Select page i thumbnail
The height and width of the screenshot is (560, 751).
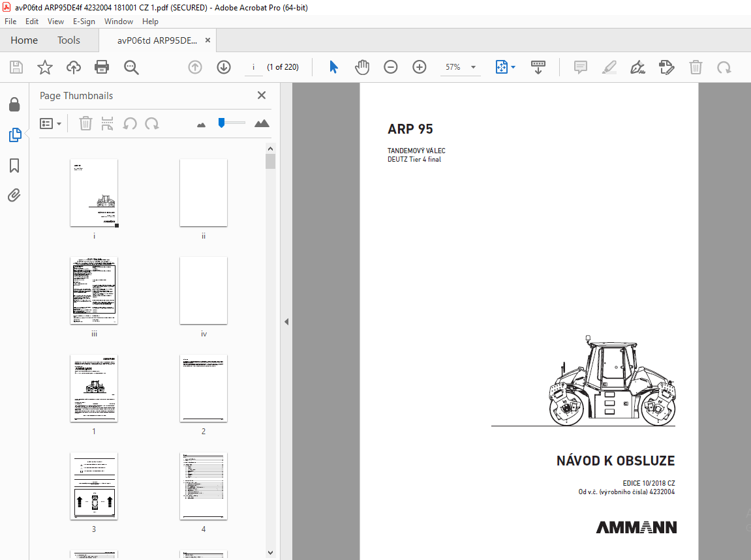click(x=94, y=193)
